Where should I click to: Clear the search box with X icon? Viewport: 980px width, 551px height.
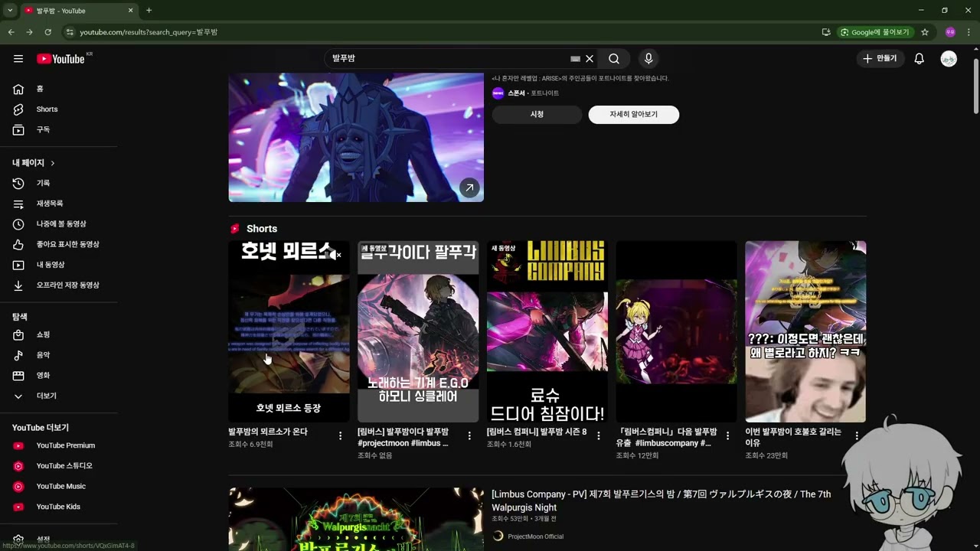tap(590, 59)
